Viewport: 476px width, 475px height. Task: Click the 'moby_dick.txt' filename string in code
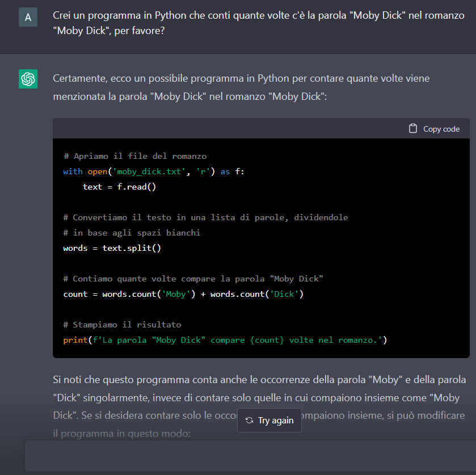click(153, 171)
